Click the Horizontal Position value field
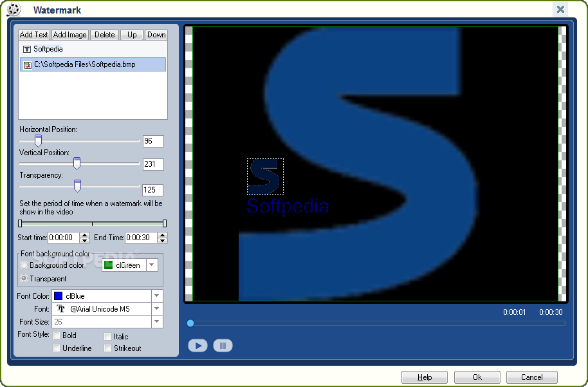588x387 pixels. [x=153, y=141]
